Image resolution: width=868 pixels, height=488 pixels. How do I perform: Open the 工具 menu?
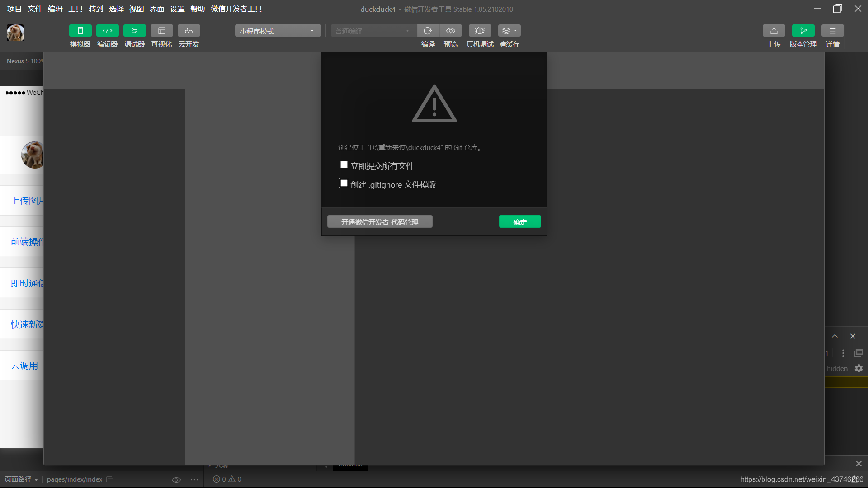[75, 9]
